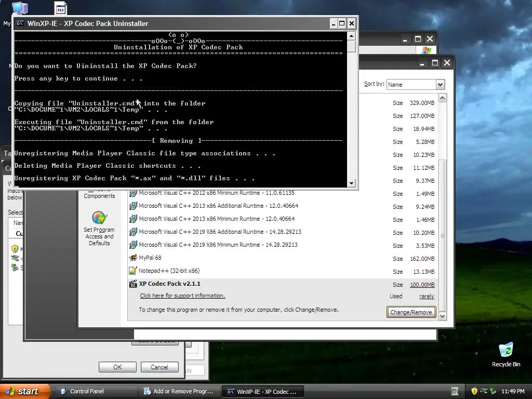532x399 pixels.
Task: Switch to Control Panel taskbar button
Action: click(96, 391)
